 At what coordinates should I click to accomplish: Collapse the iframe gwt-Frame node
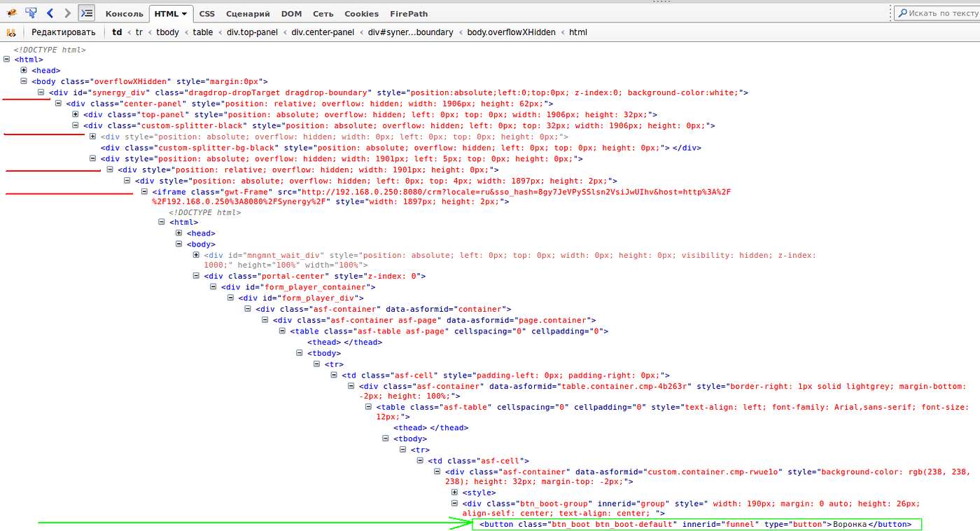click(x=145, y=192)
